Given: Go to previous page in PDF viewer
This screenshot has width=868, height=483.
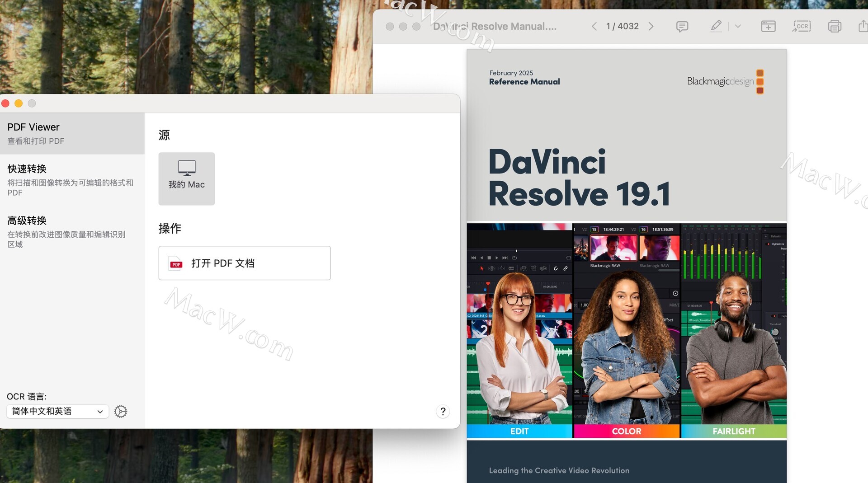Looking at the screenshot, I should pyautogui.click(x=594, y=26).
